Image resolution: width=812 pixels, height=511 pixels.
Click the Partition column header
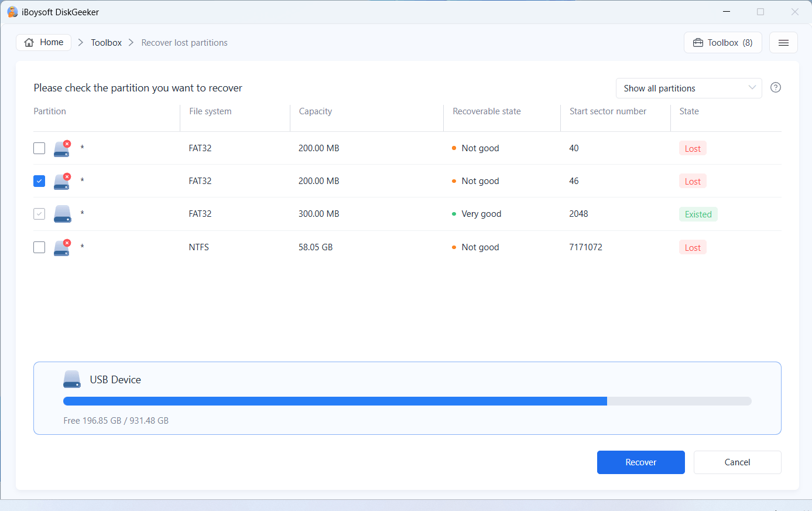(x=50, y=111)
